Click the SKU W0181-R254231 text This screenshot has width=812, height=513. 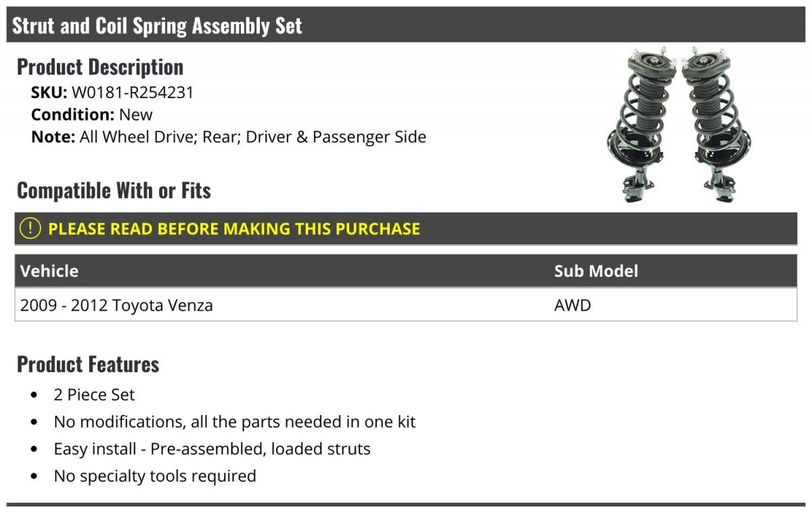(x=112, y=93)
